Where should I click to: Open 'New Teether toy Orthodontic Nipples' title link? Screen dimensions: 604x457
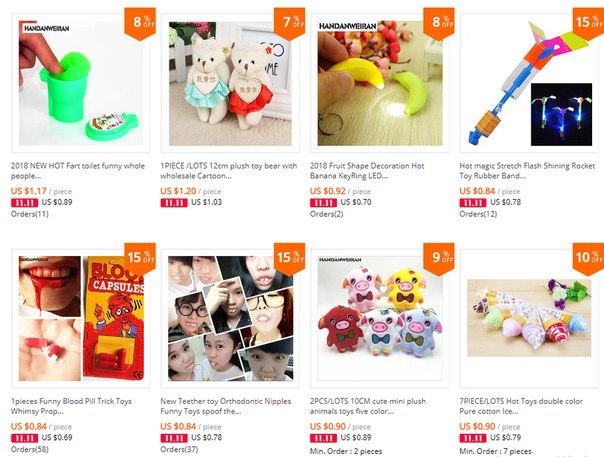(x=226, y=406)
